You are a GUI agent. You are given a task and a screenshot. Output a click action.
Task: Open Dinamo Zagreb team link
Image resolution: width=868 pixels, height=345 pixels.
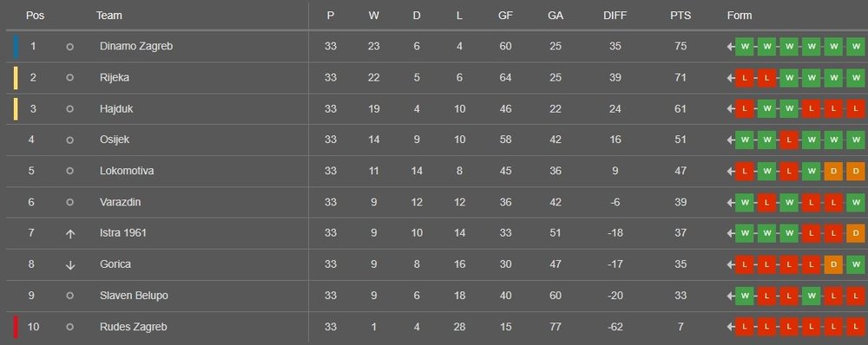coord(136,47)
